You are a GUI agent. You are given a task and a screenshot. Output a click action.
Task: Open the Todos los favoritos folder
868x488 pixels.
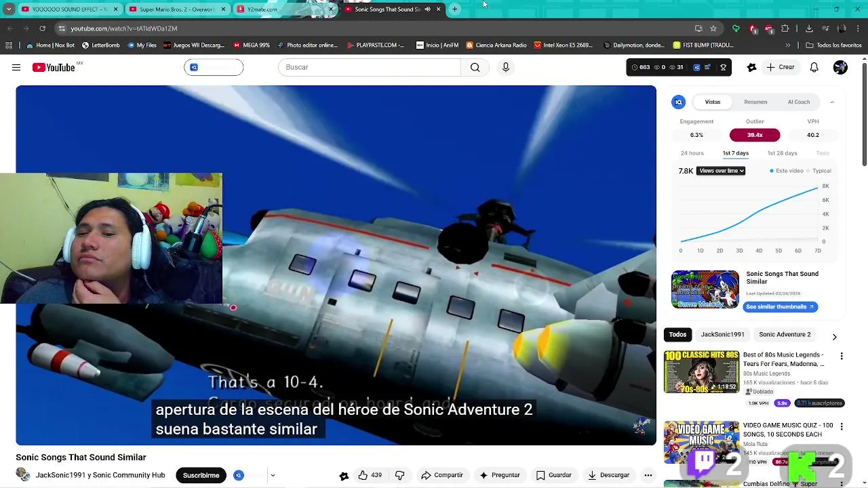point(833,45)
